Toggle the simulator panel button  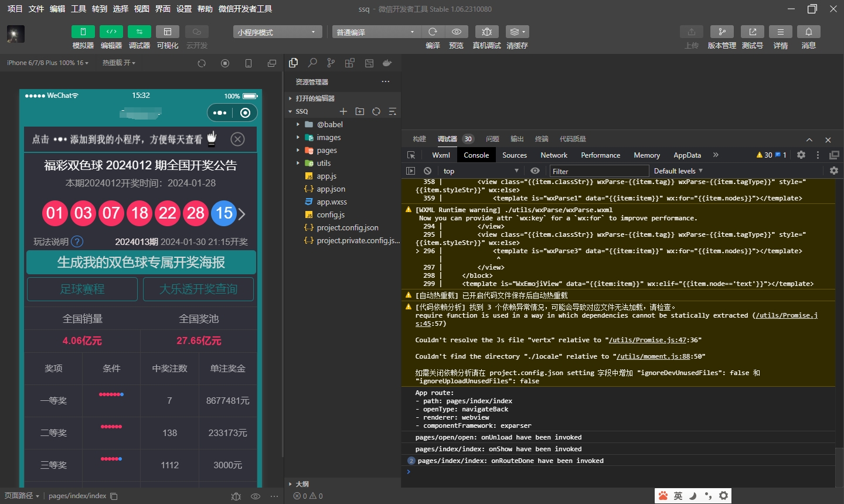click(83, 32)
